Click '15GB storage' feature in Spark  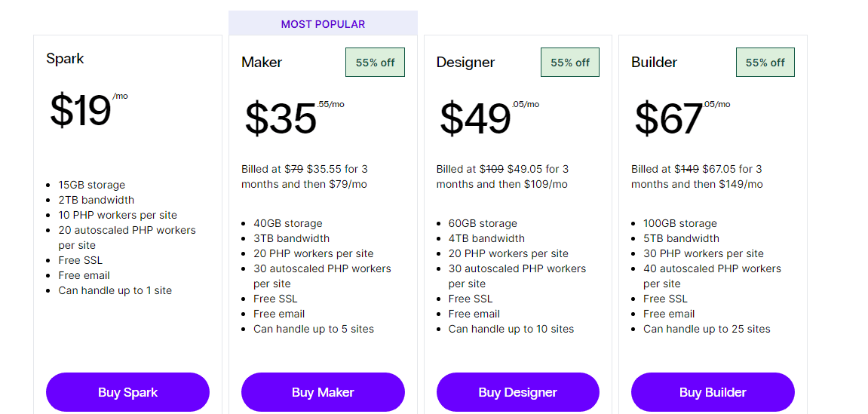pos(92,185)
